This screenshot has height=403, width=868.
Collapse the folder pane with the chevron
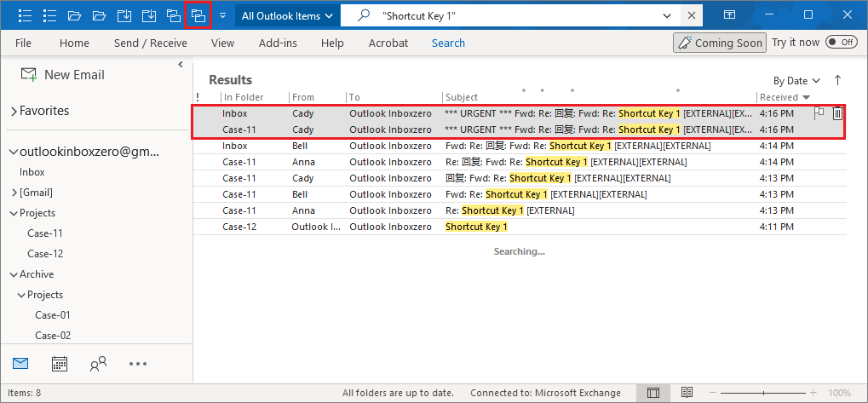pyautogui.click(x=181, y=66)
